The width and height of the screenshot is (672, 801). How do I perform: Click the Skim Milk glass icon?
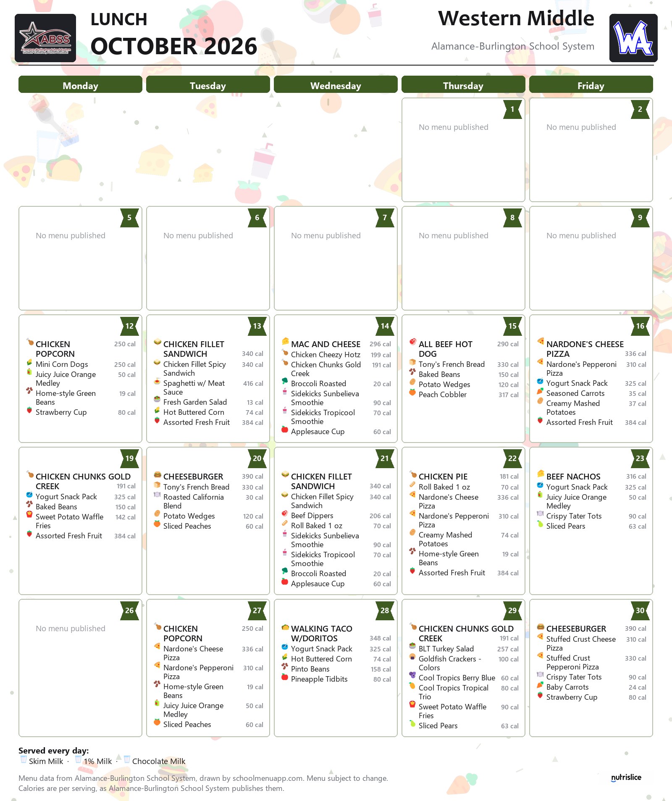tap(24, 760)
